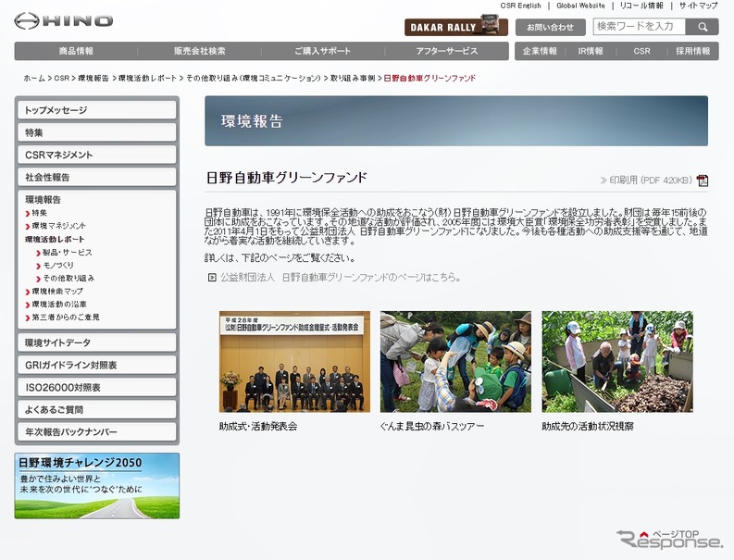Open 第三者からのご意見 sidebar item

66,317
